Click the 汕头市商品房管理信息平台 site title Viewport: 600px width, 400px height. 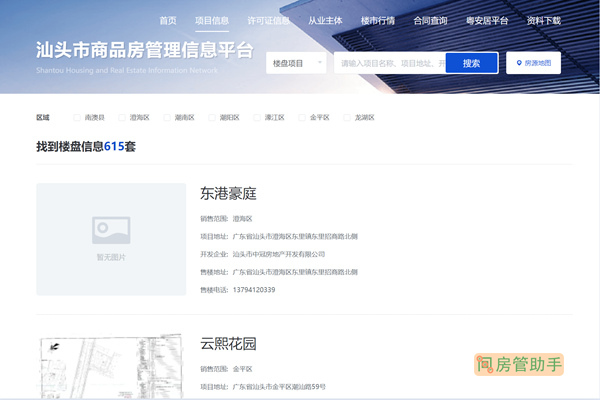pyautogui.click(x=145, y=50)
